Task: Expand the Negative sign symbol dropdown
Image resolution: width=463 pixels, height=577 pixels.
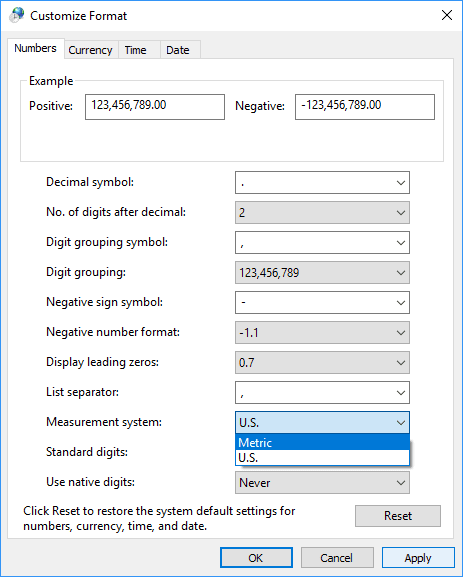Action: click(322, 302)
